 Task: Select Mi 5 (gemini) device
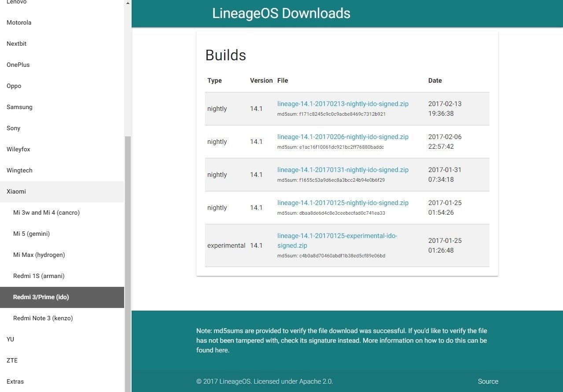(x=31, y=234)
